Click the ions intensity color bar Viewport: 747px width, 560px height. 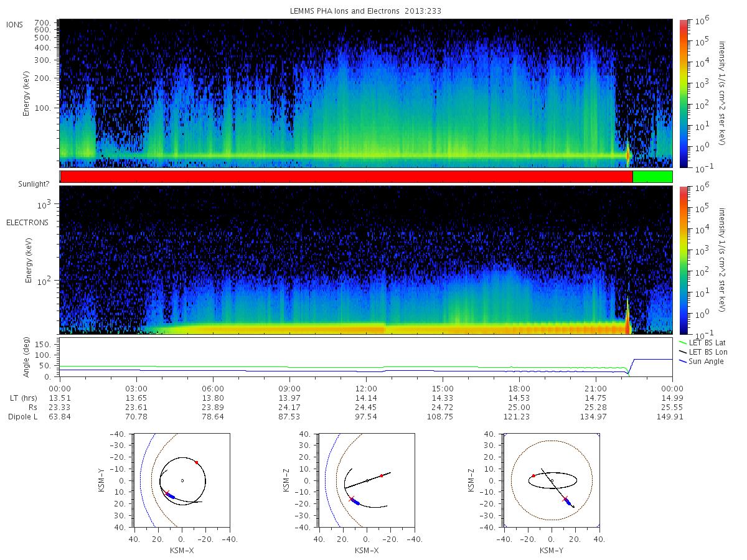coord(684,93)
